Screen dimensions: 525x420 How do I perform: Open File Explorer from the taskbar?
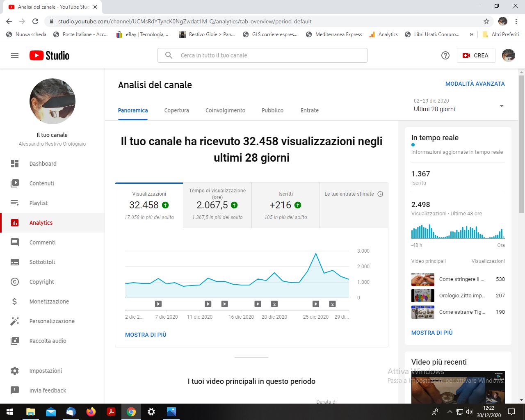point(31,412)
